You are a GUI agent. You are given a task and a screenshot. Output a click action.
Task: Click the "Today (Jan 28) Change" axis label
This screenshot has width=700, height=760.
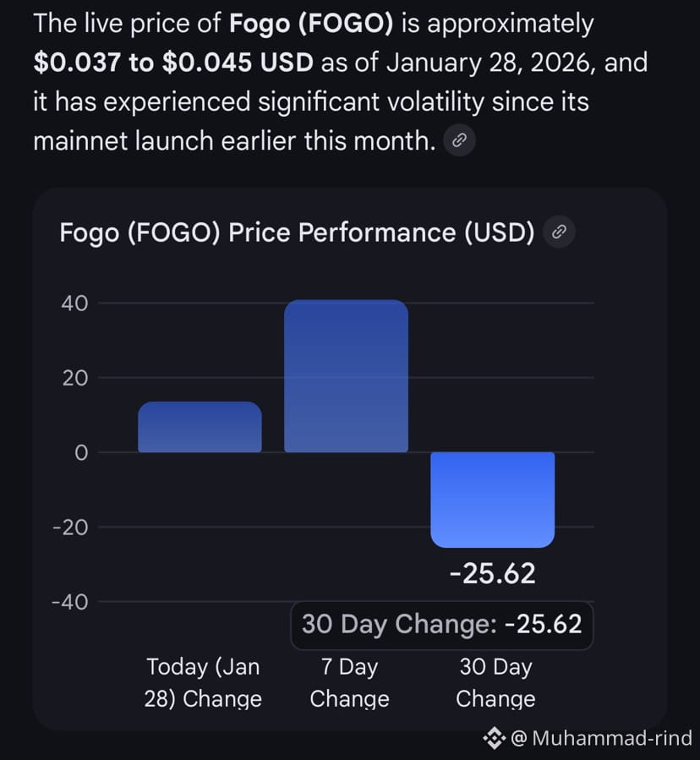click(x=203, y=682)
